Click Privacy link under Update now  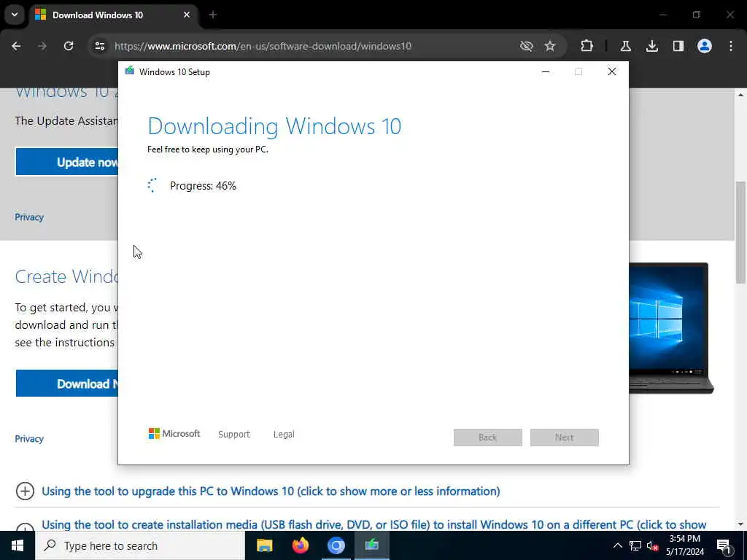(29, 217)
